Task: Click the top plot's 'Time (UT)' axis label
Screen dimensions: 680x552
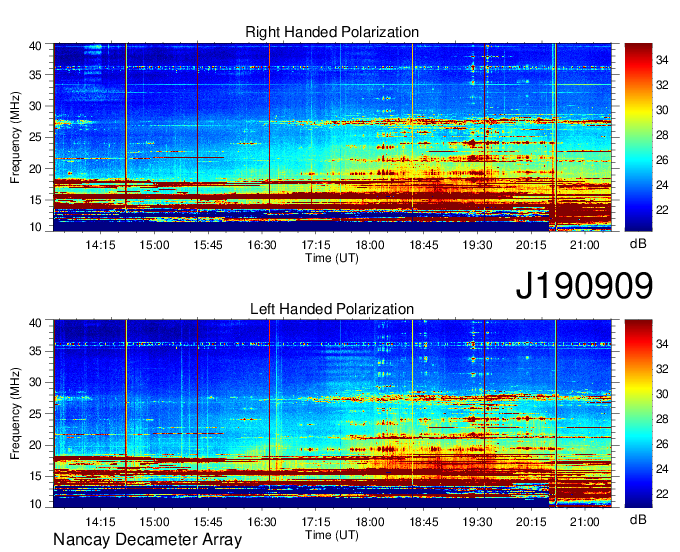Action: point(332,258)
